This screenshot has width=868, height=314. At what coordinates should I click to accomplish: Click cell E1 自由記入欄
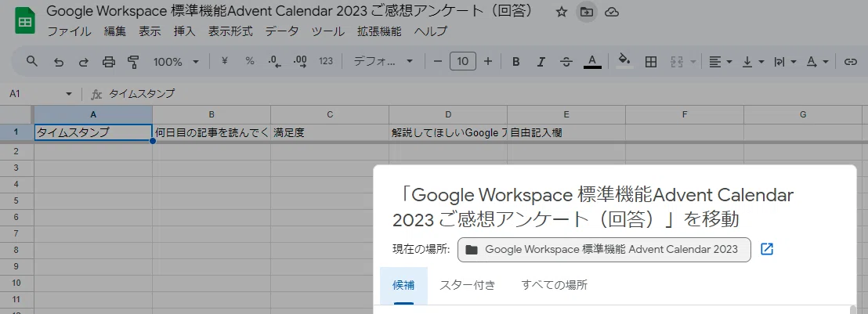click(566, 133)
